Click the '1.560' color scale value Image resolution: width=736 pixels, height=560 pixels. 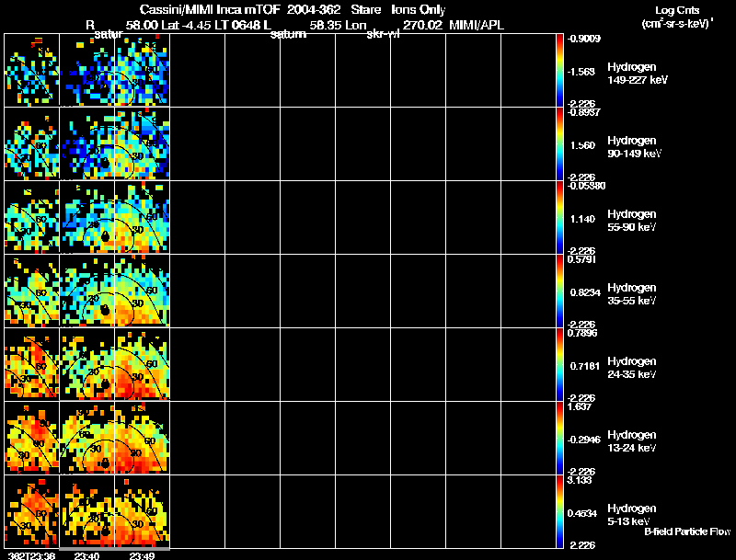[x=582, y=145]
